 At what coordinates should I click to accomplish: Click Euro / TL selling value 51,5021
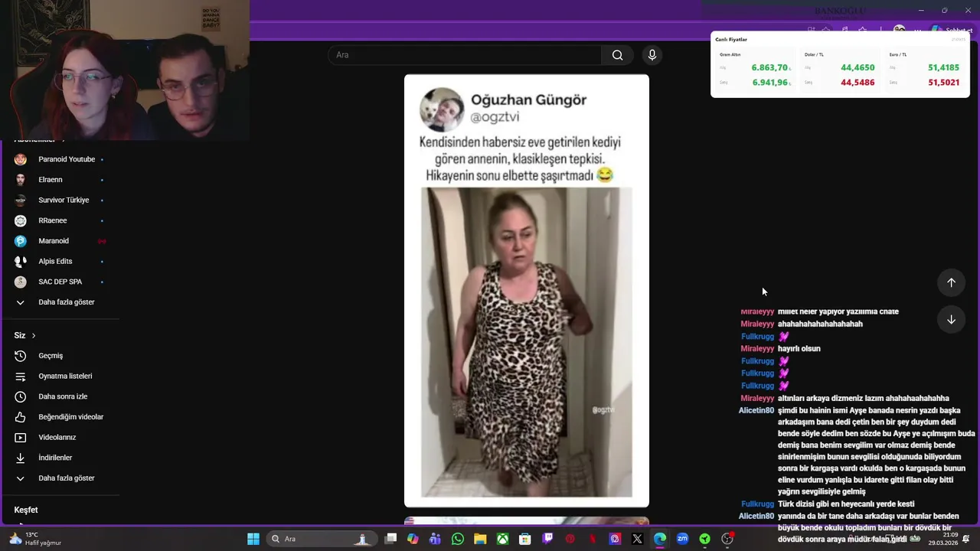pos(943,82)
